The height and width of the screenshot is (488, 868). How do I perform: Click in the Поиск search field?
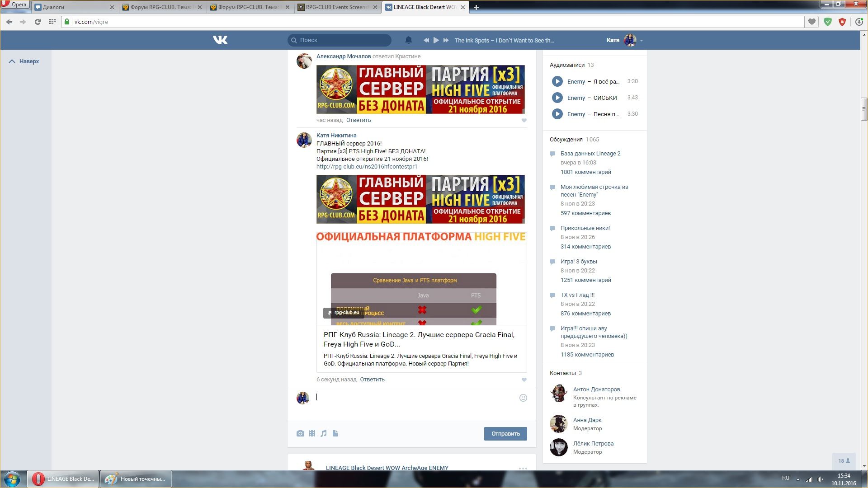340,40
